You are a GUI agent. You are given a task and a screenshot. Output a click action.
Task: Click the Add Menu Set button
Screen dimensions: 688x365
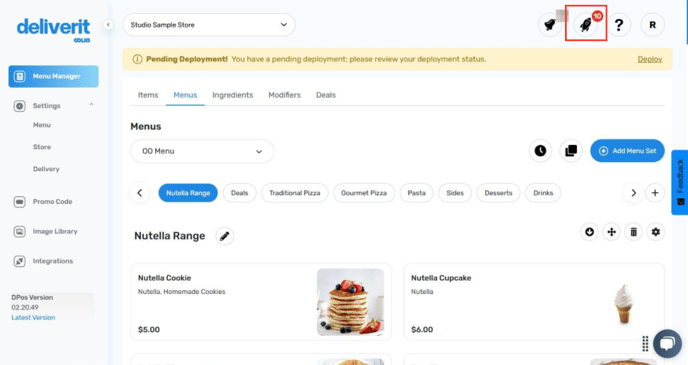[627, 151]
